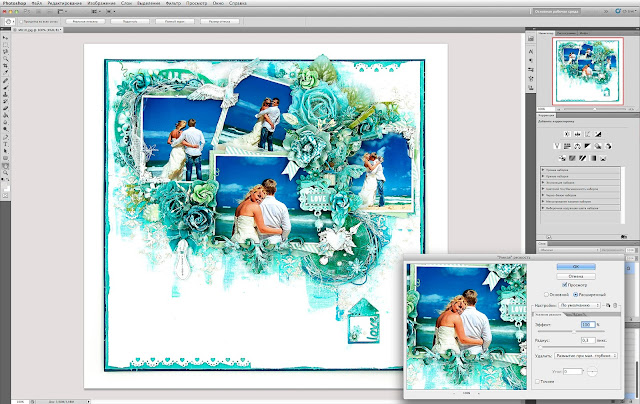
Task: Click save-settings icon next to Настройки dropdown
Action: pyautogui.click(x=608, y=305)
